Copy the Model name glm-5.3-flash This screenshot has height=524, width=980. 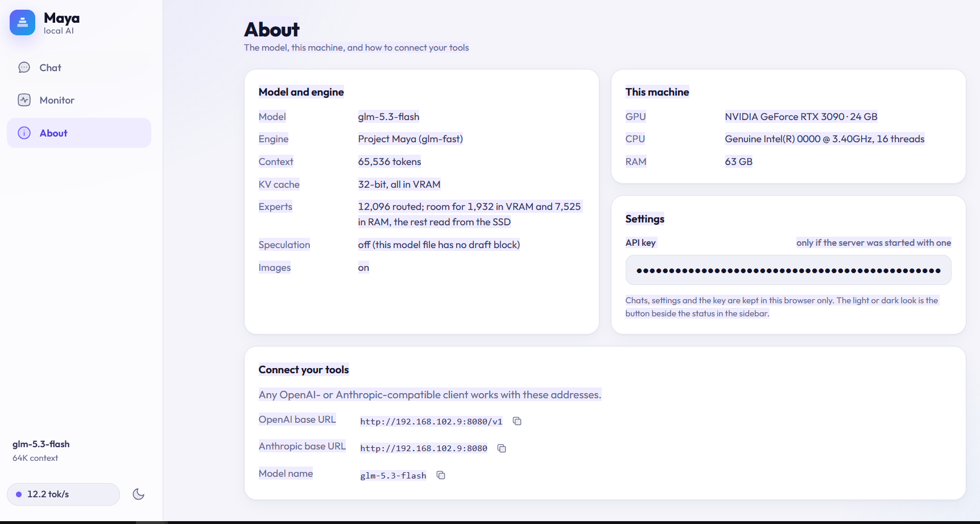click(441, 475)
